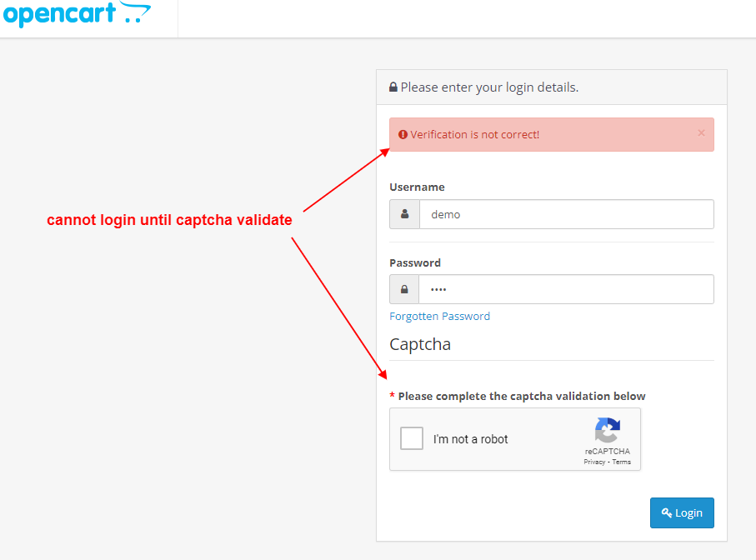Focus the Username input containing "demo"
The width and height of the screenshot is (756, 560).
point(566,214)
